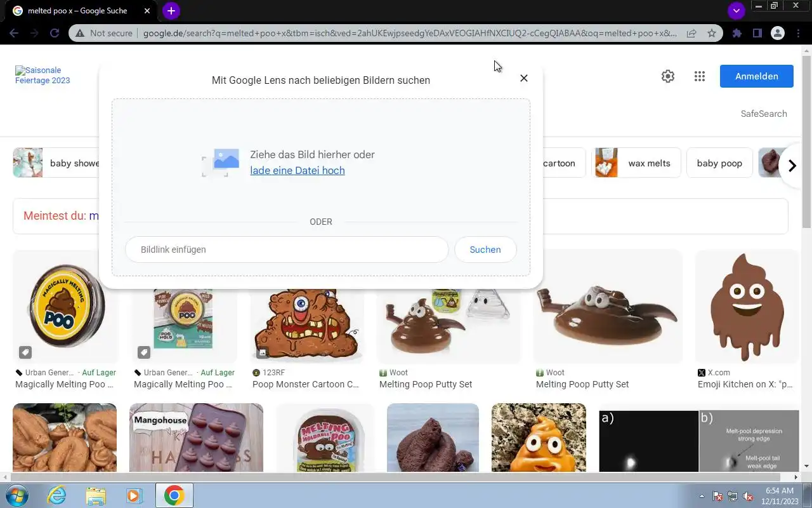Screen dimensions: 812x508
Task: Click the Chrome taskbar icon
Action: coord(174,495)
